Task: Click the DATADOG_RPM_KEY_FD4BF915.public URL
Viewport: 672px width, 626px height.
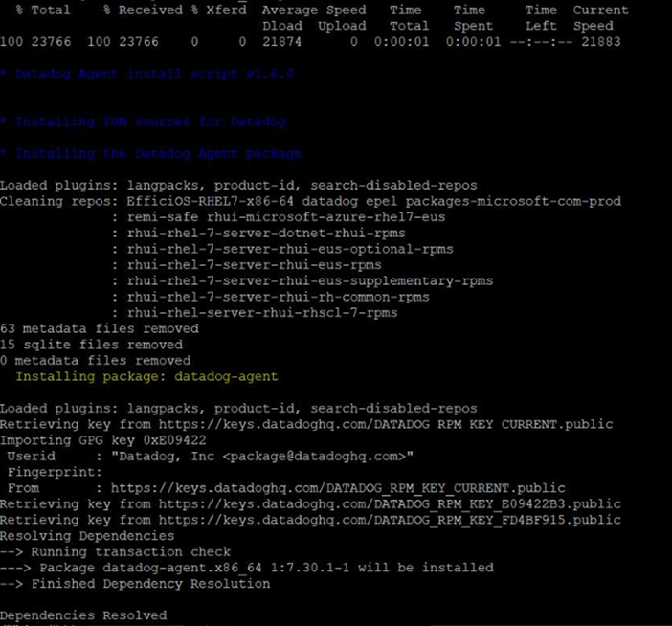Action: [x=390, y=520]
